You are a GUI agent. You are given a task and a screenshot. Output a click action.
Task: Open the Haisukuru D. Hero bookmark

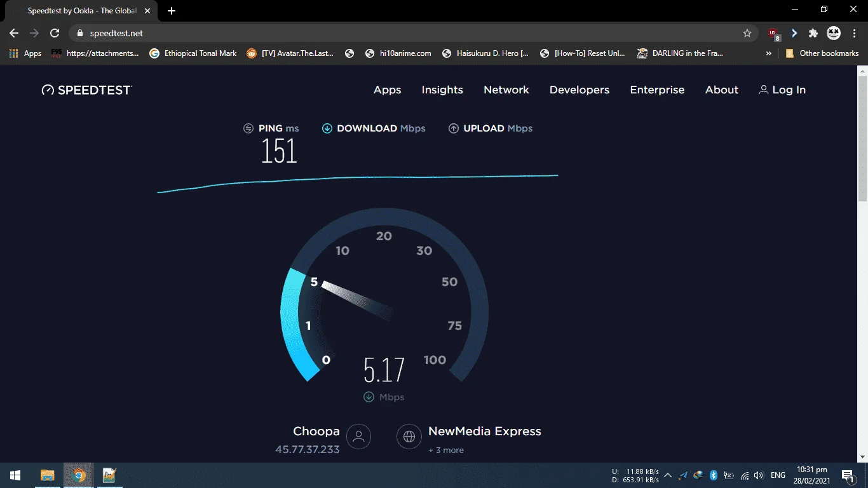point(485,53)
